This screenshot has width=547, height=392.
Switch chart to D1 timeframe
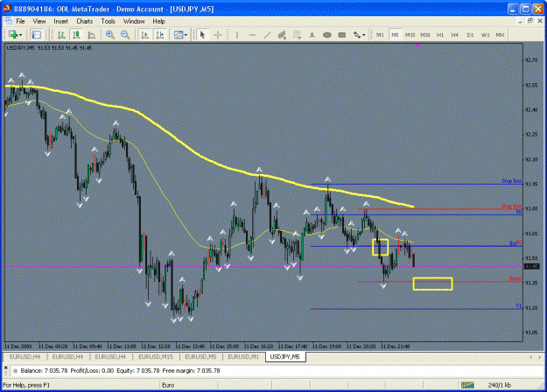pos(470,34)
